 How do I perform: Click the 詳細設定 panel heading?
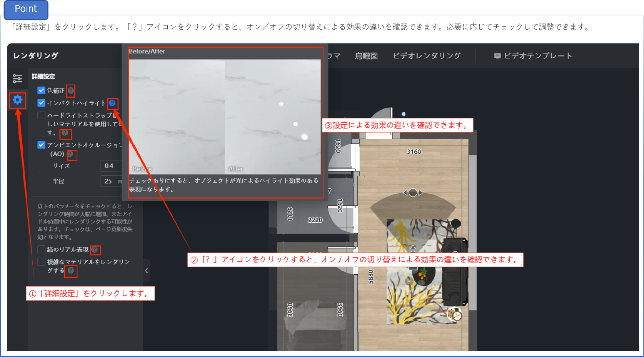[x=43, y=77]
